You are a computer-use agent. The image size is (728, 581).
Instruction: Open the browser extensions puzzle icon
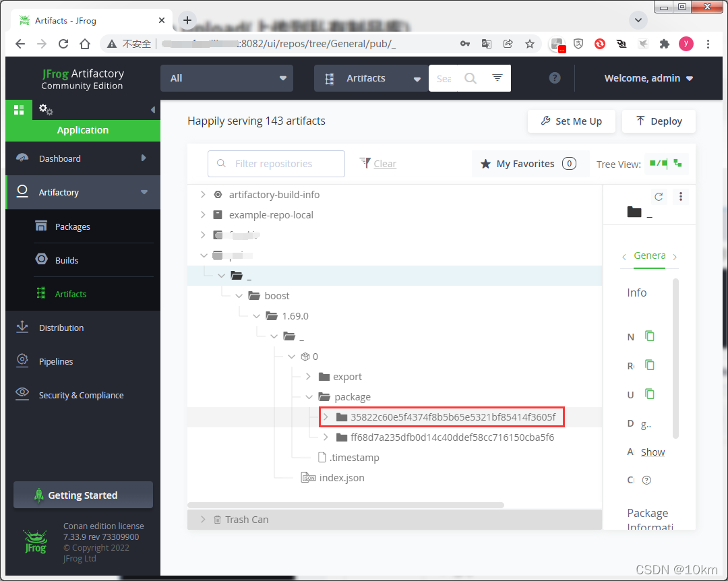[x=665, y=44]
